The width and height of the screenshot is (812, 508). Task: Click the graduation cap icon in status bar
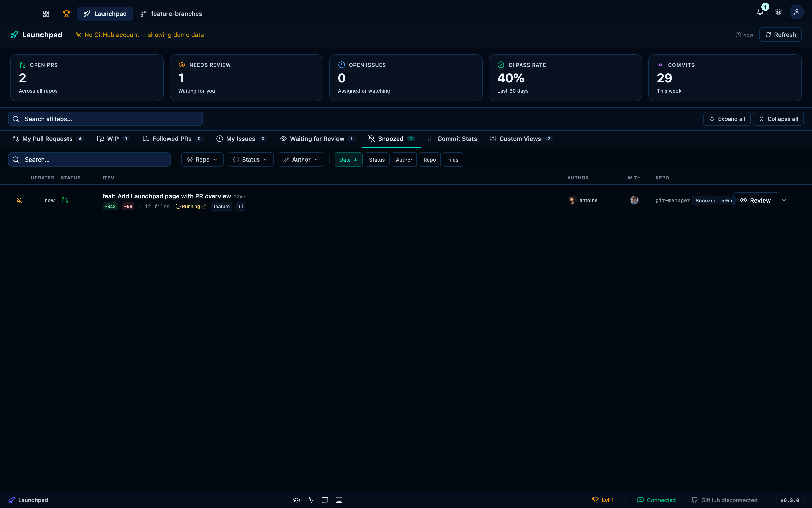point(296,500)
